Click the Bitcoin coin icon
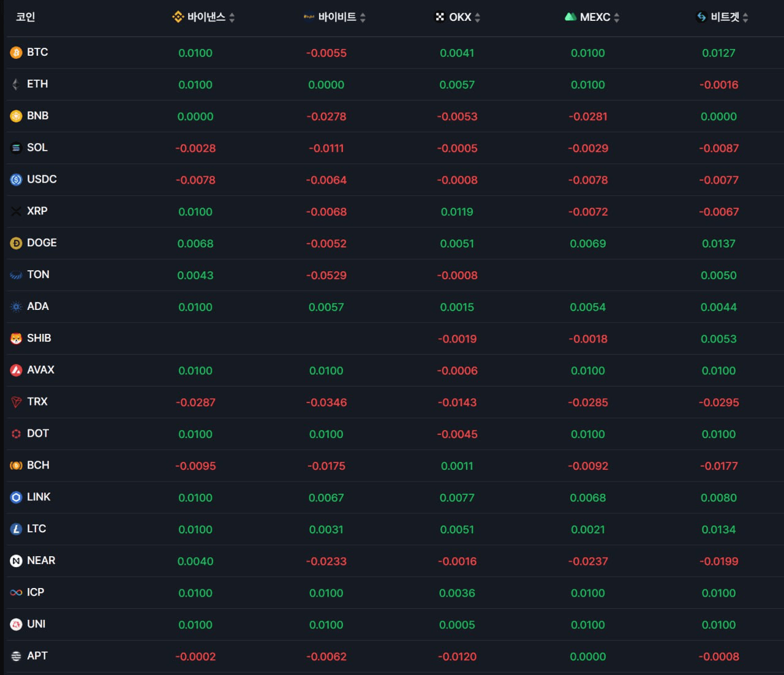The width and height of the screenshot is (784, 675). 16,53
